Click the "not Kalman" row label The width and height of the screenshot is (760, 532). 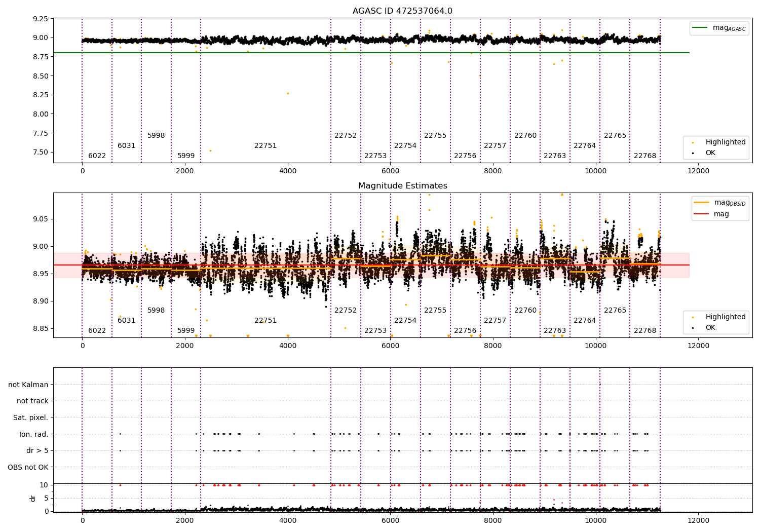[28, 385]
